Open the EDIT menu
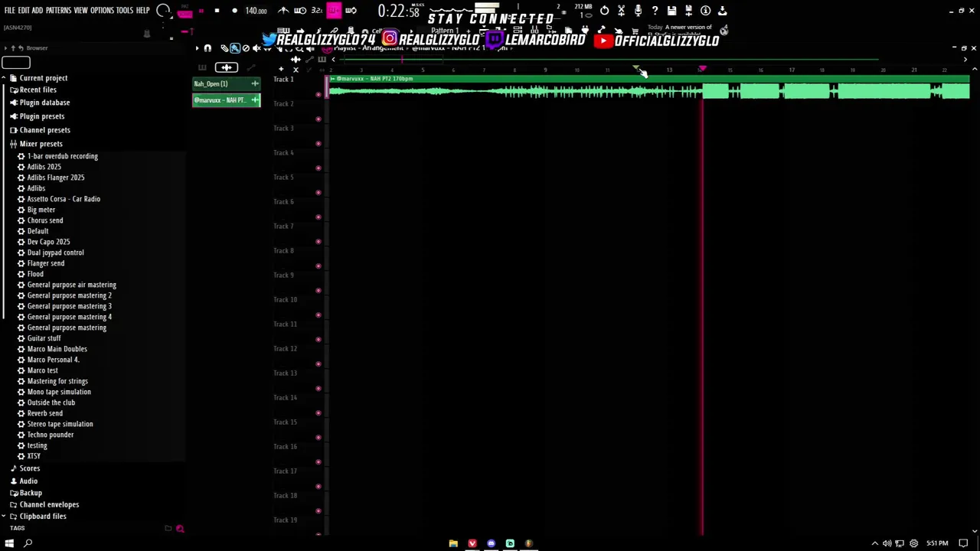The height and width of the screenshot is (551, 980). 24,10
